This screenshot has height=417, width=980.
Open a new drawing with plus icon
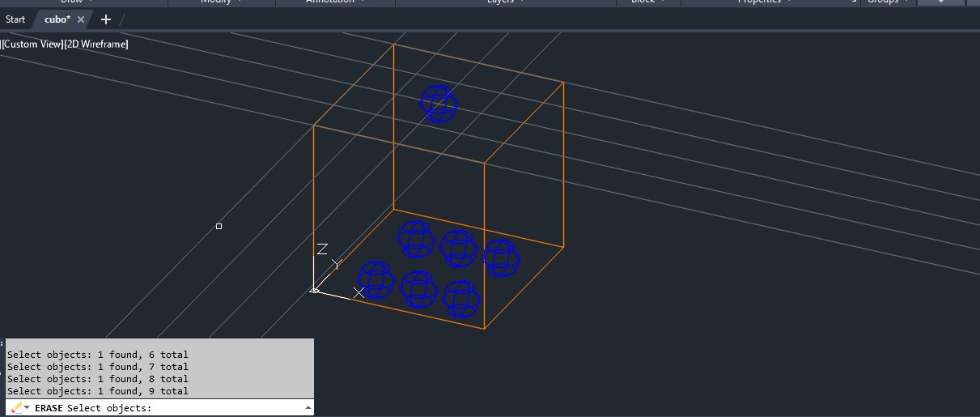click(105, 19)
